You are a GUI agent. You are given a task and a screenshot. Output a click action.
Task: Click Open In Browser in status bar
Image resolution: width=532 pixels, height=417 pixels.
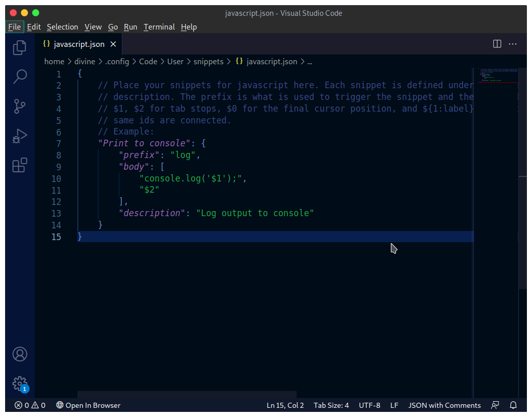click(88, 405)
